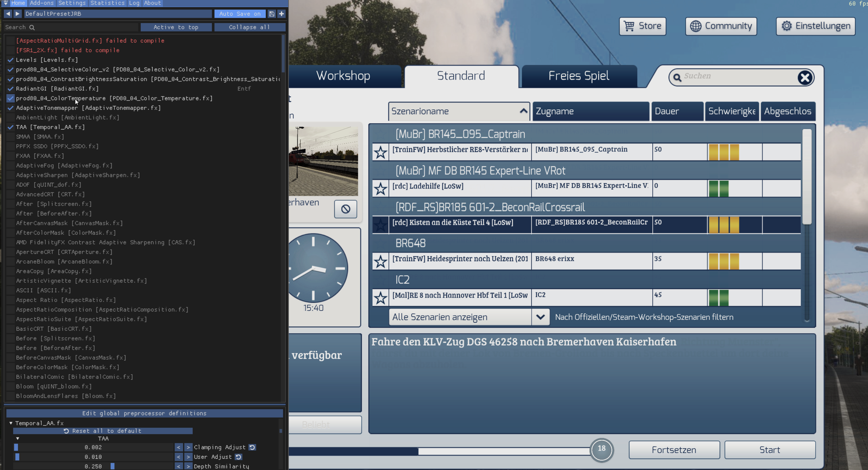868x470 pixels.
Task: Increase Depth Similarity with right arrow
Action: [x=188, y=466]
